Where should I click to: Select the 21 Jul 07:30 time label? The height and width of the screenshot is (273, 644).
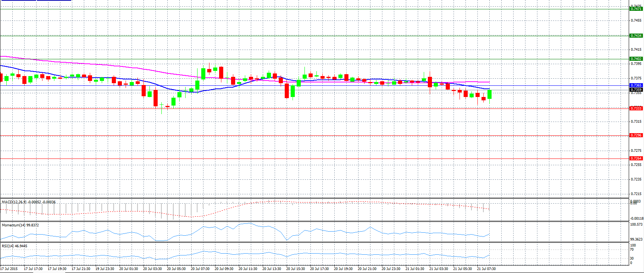point(486,269)
